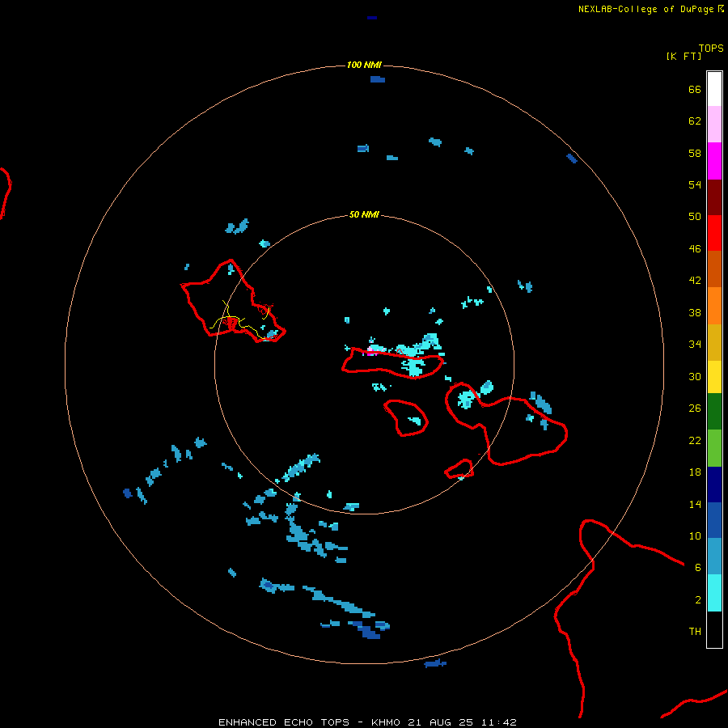Select the 30 legend value
728x728 pixels.
click(695, 376)
